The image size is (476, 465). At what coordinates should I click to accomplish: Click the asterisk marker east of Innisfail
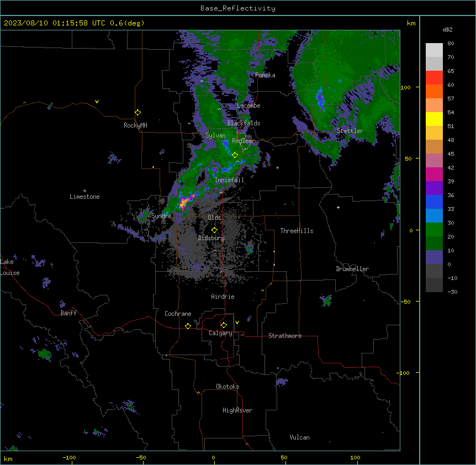click(x=277, y=167)
